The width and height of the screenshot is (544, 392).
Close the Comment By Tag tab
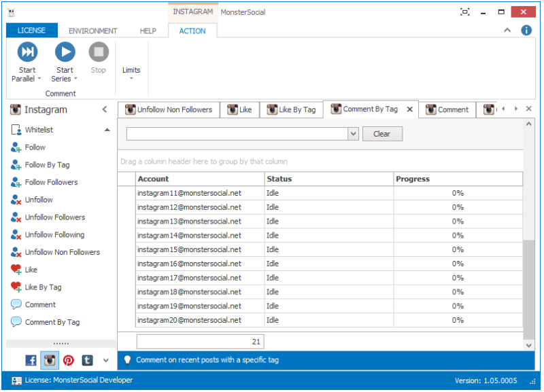click(410, 109)
